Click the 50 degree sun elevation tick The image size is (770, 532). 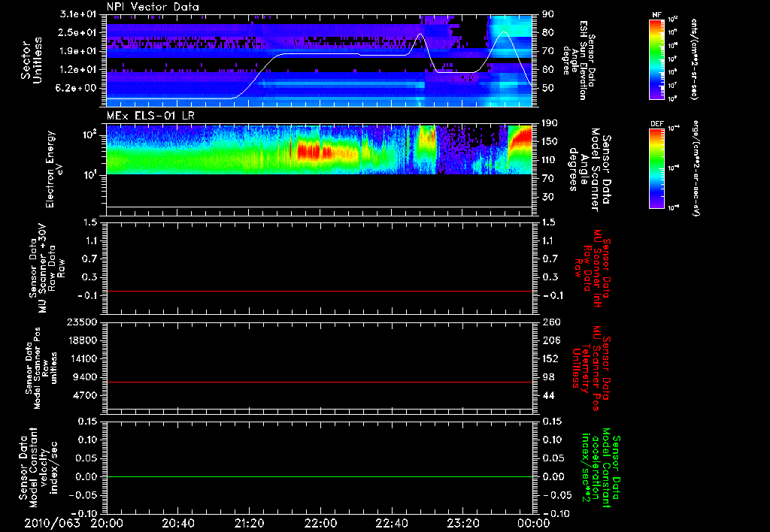(548, 88)
